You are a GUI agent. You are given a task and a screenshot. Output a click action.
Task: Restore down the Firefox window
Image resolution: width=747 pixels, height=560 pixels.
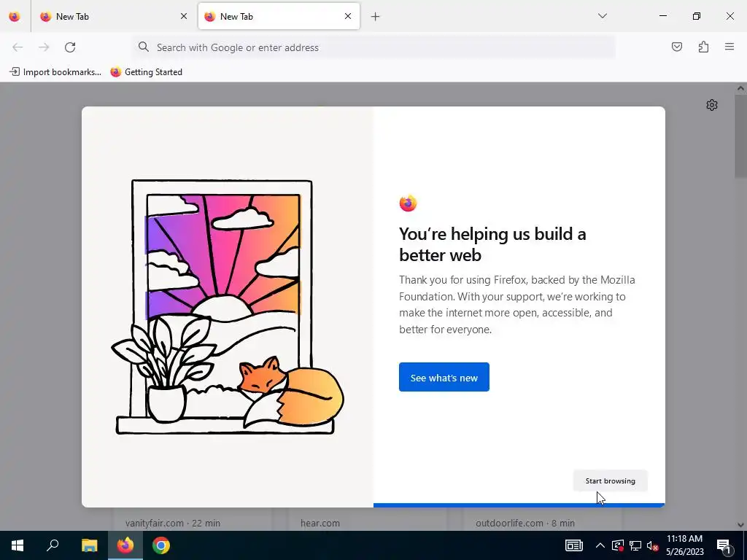(x=697, y=16)
